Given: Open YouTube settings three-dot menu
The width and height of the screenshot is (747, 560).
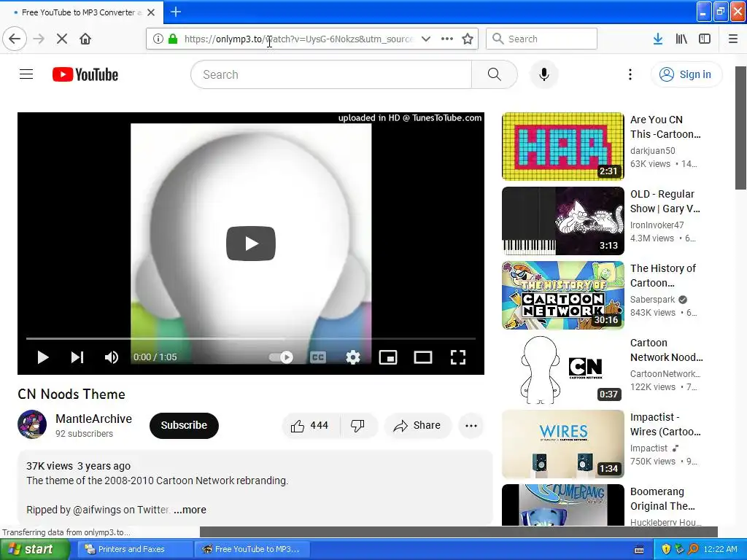Looking at the screenshot, I should click(x=630, y=74).
